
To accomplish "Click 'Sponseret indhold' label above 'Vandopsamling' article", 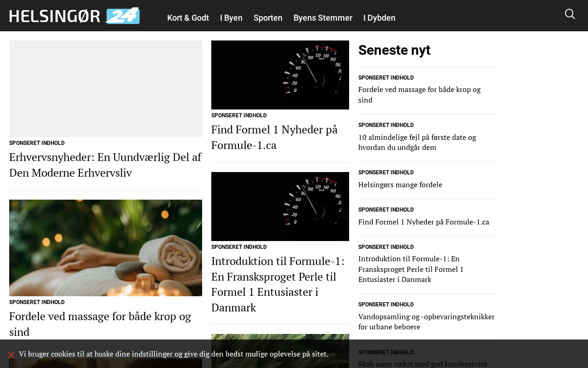I will (x=386, y=305).
